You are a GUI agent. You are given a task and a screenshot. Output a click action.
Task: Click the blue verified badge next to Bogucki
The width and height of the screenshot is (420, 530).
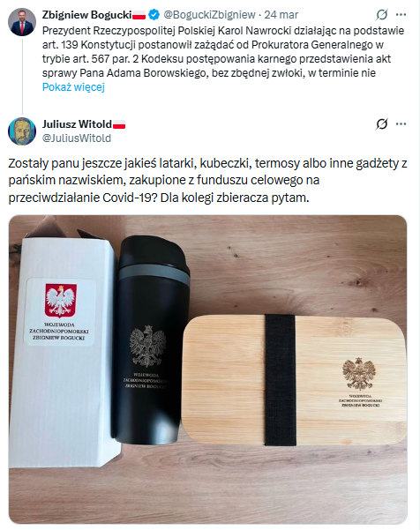[154, 14]
